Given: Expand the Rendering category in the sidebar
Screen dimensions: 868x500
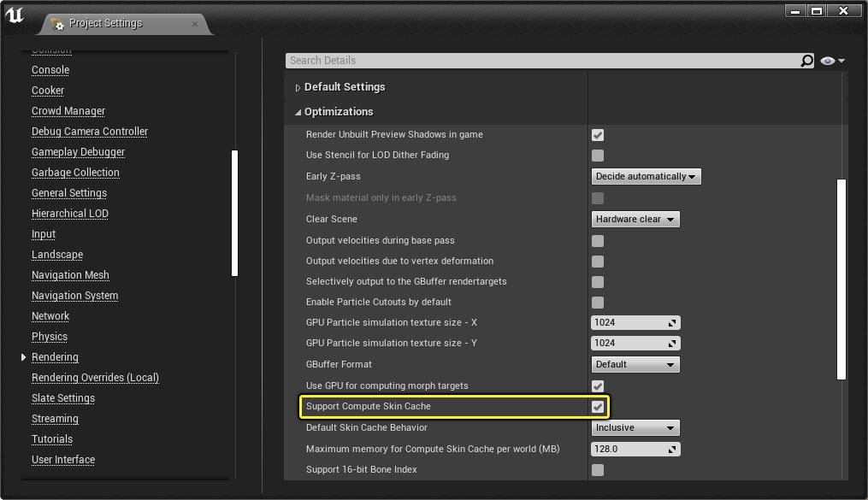Looking at the screenshot, I should (24, 356).
